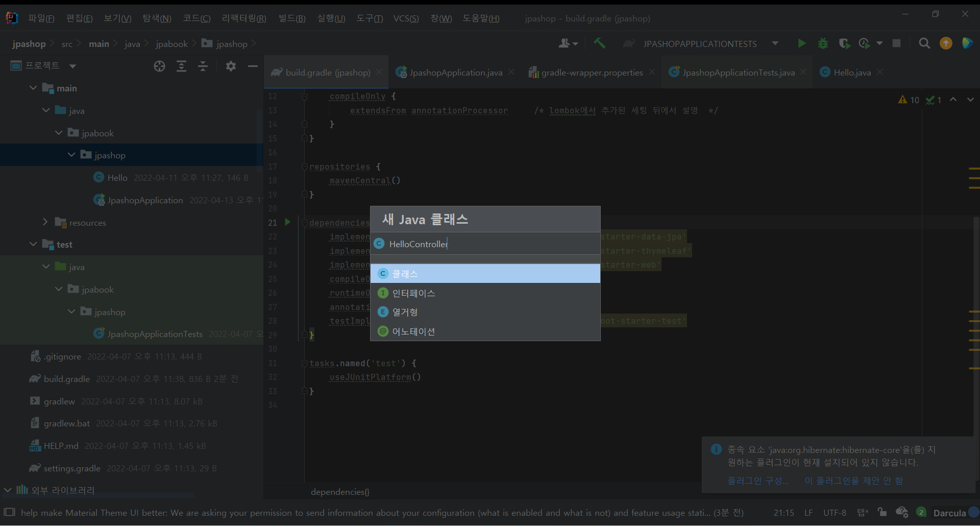Build project with the hammer icon
This screenshot has height=526, width=980.
(600, 43)
